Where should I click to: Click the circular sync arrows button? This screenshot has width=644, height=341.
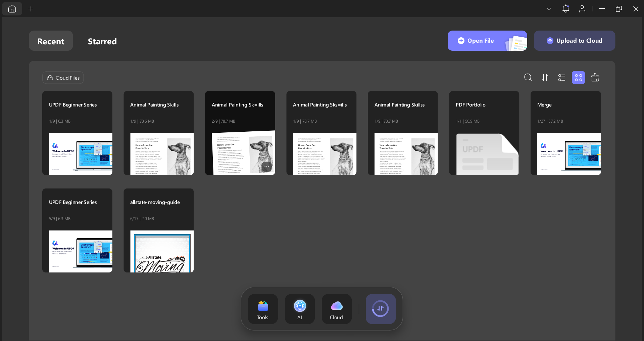point(381,309)
